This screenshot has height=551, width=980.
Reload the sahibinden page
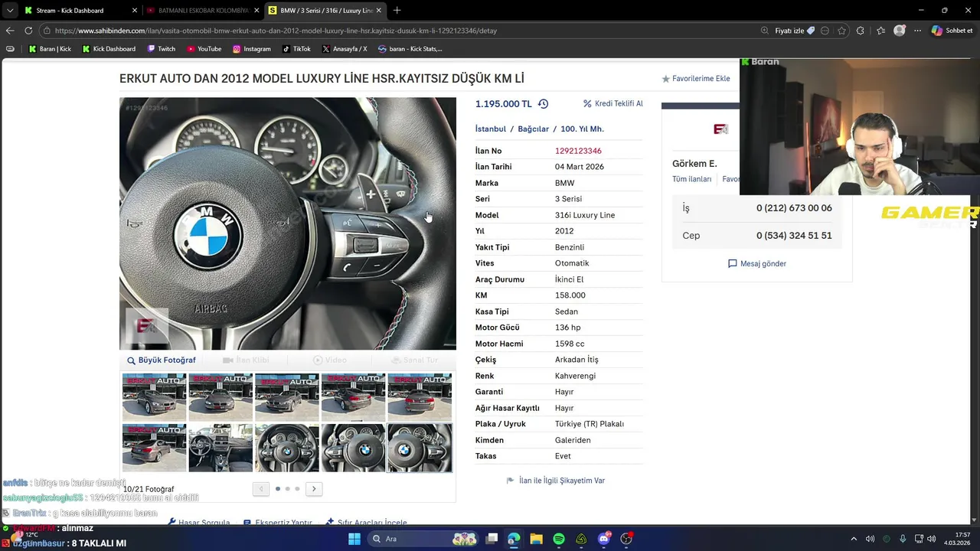(28, 31)
